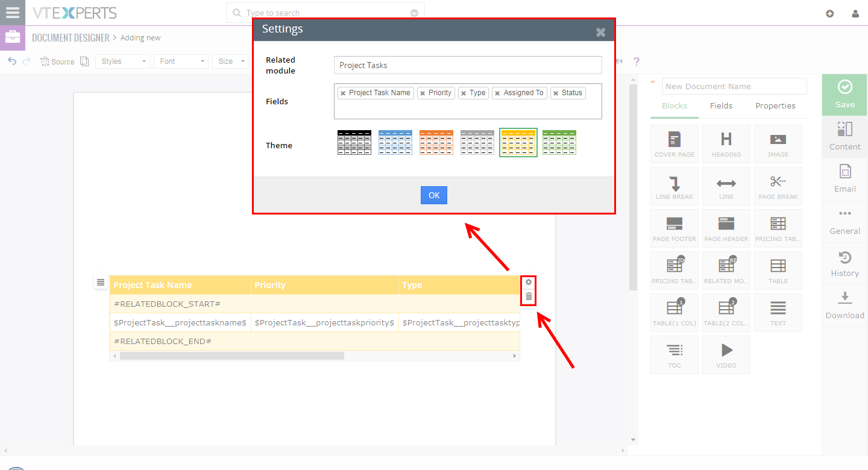Open the Fields tab
868x470 pixels.
(x=721, y=105)
